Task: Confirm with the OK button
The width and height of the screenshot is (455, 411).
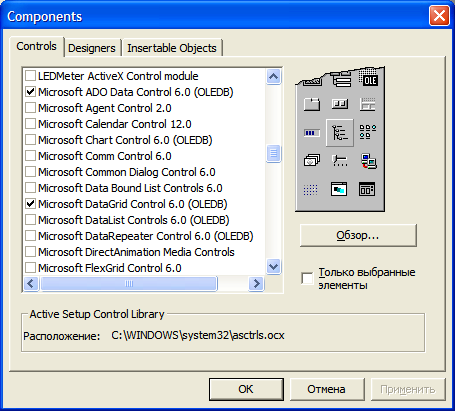Action: click(246, 389)
